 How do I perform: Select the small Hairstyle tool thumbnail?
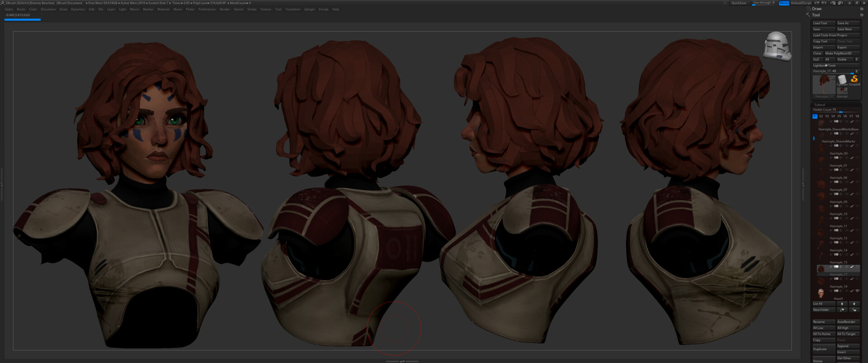coord(842,92)
